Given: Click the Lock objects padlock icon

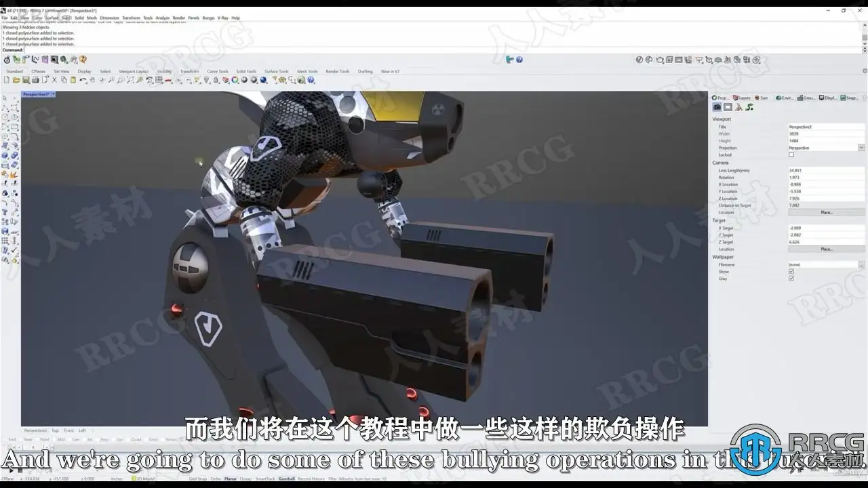Looking at the screenshot, I should coord(216,80).
